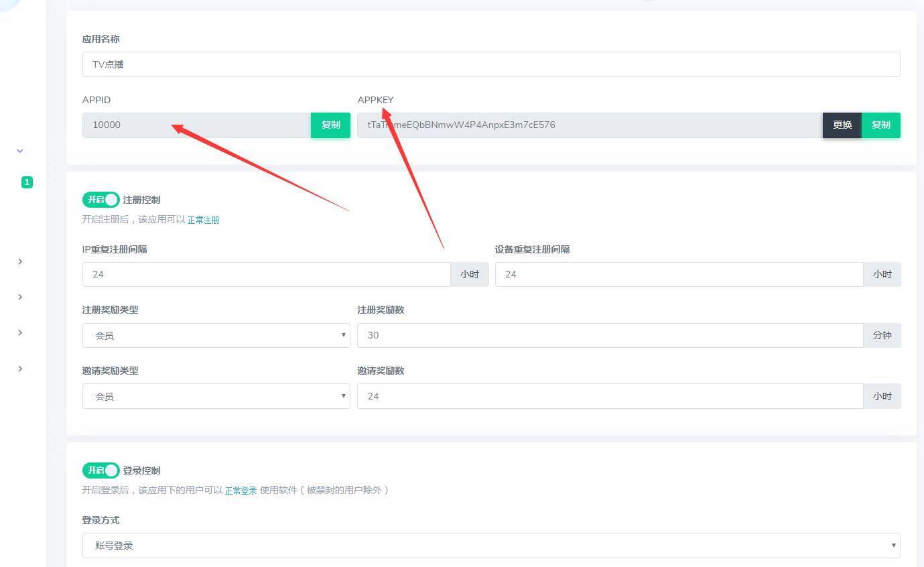The height and width of the screenshot is (567, 924).
Task: Copy the APPKEY with its 复制 button
Action: coord(880,125)
